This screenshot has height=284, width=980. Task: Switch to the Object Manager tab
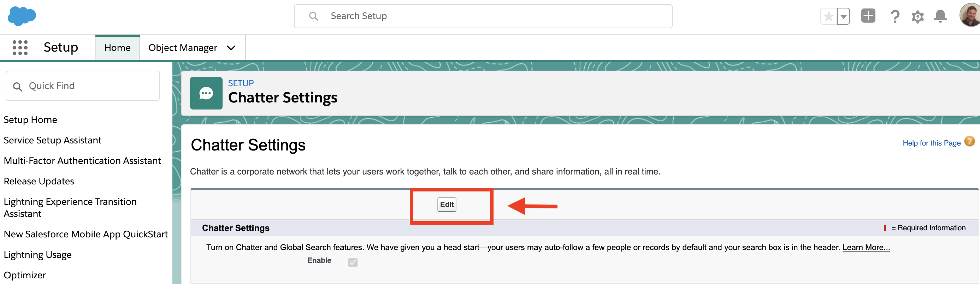coord(183,48)
